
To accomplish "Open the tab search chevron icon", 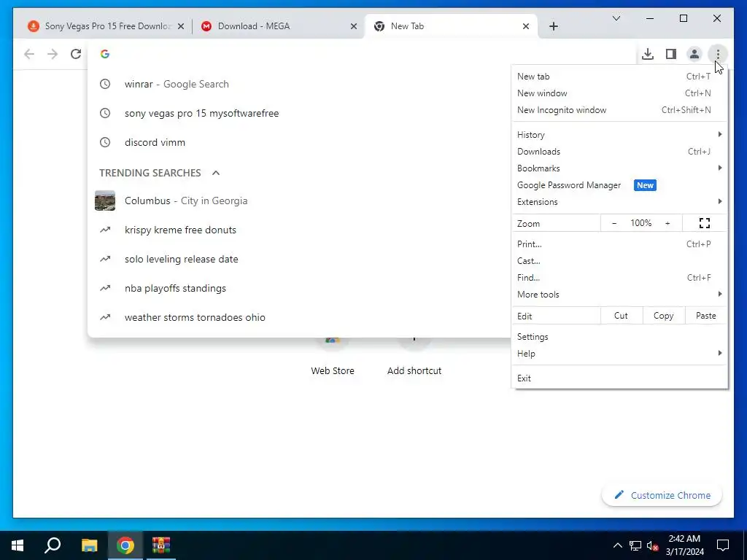I will [x=616, y=18].
